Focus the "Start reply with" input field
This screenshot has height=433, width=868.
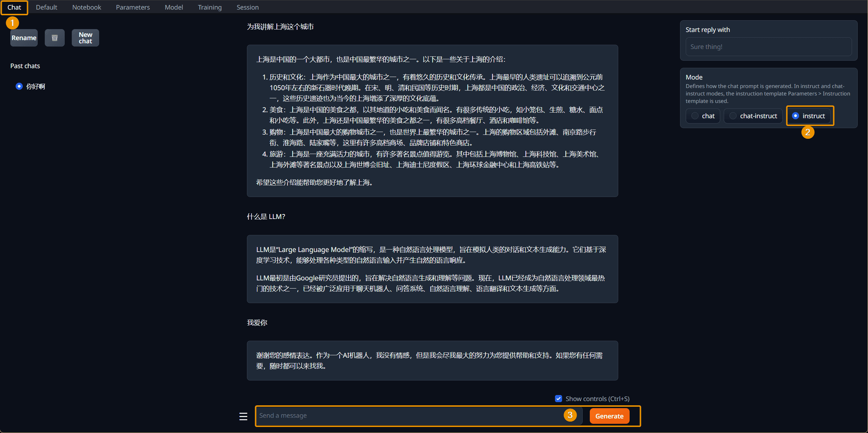point(769,46)
